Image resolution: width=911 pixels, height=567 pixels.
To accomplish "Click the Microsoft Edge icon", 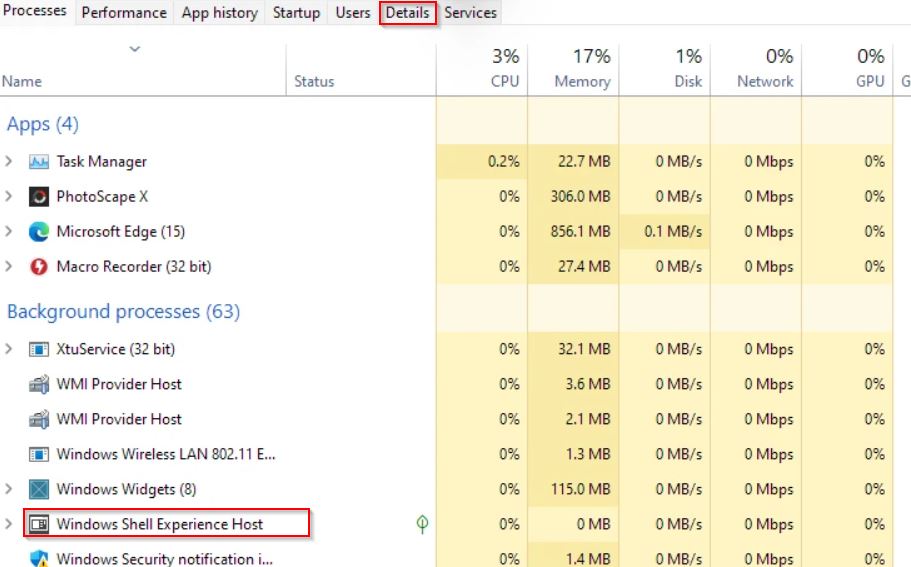I will point(39,232).
